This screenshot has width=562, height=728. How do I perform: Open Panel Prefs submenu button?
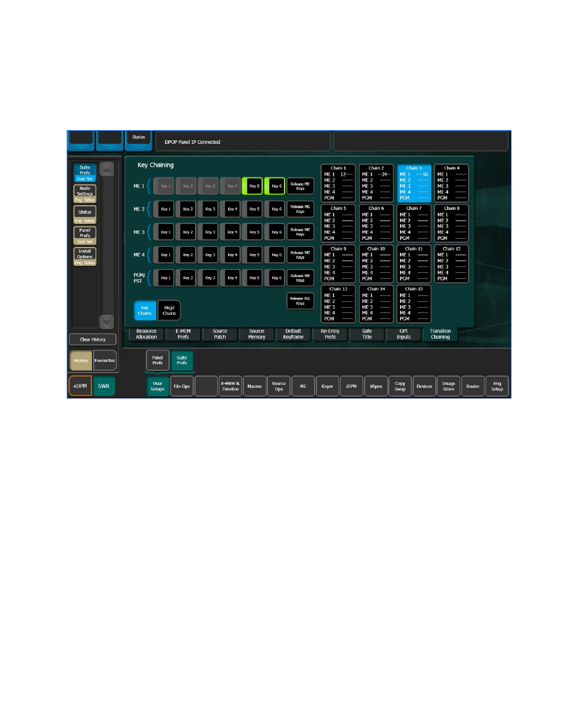(157, 360)
